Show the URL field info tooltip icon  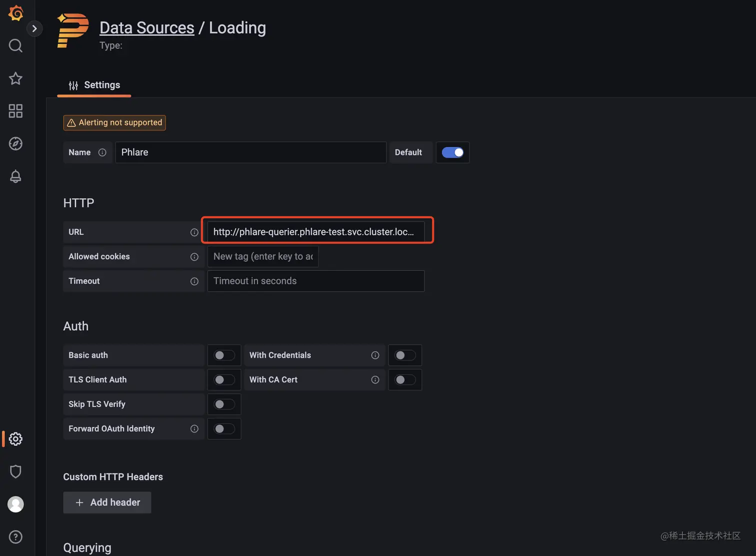[x=194, y=232]
